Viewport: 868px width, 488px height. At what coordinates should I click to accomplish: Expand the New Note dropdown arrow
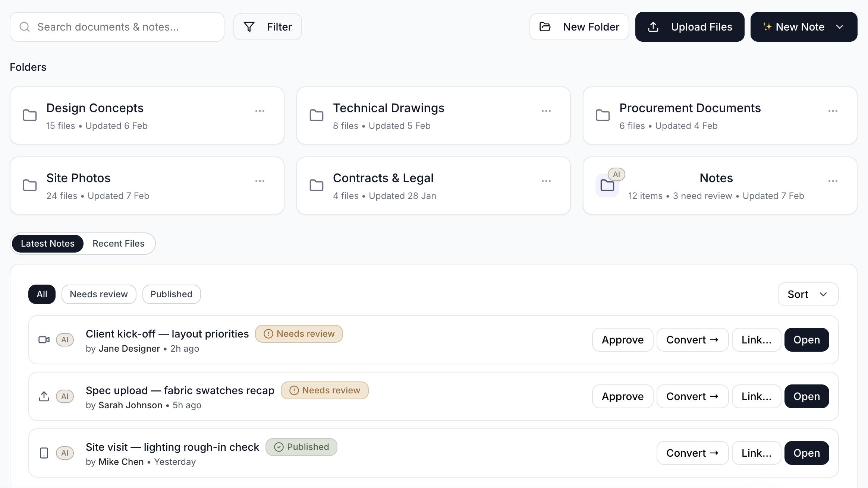[840, 26]
